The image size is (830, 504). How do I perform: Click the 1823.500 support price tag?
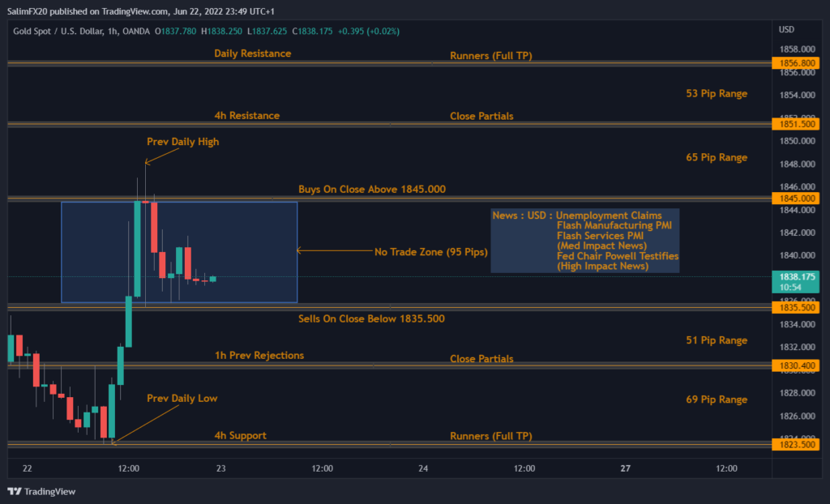tap(795, 443)
